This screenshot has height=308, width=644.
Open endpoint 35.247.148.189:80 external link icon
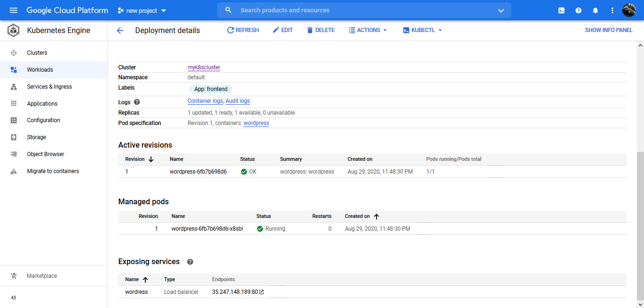[261, 292]
